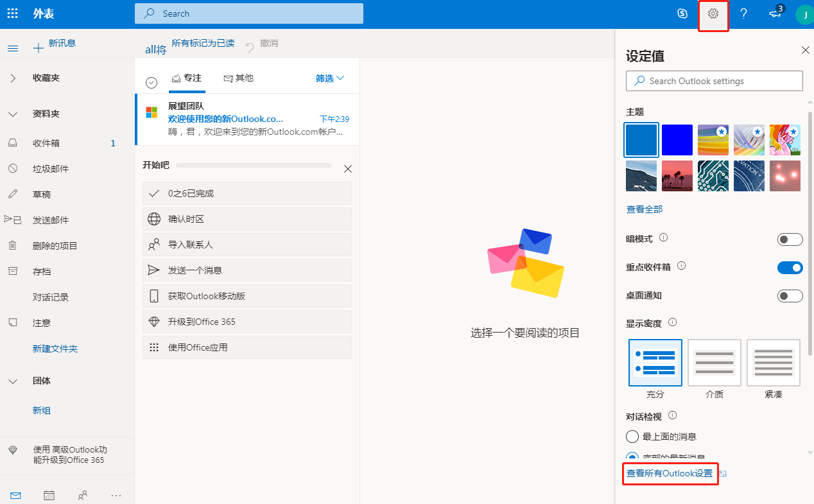
Task: Choose the 介质 display density option
Action: [x=714, y=363]
